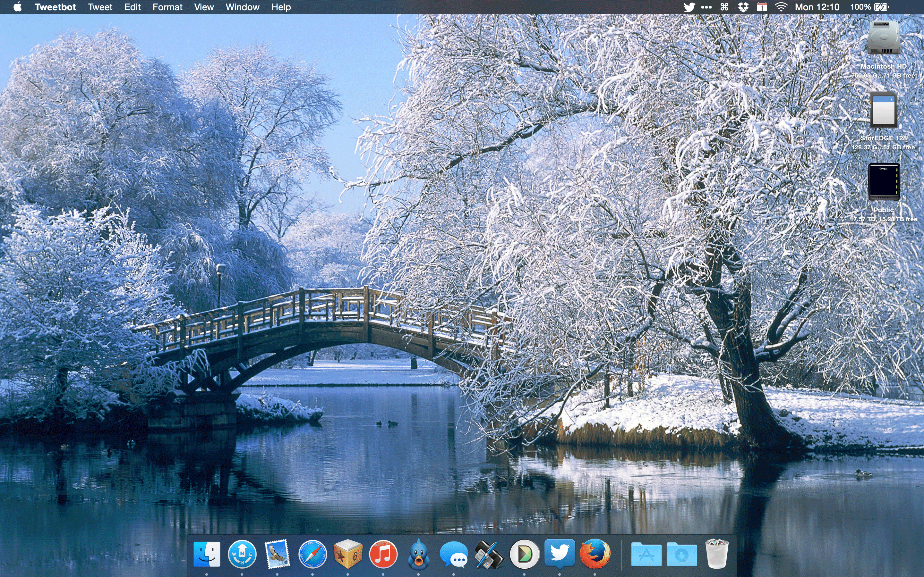Open the Safari compass icon in Dock

click(312, 554)
